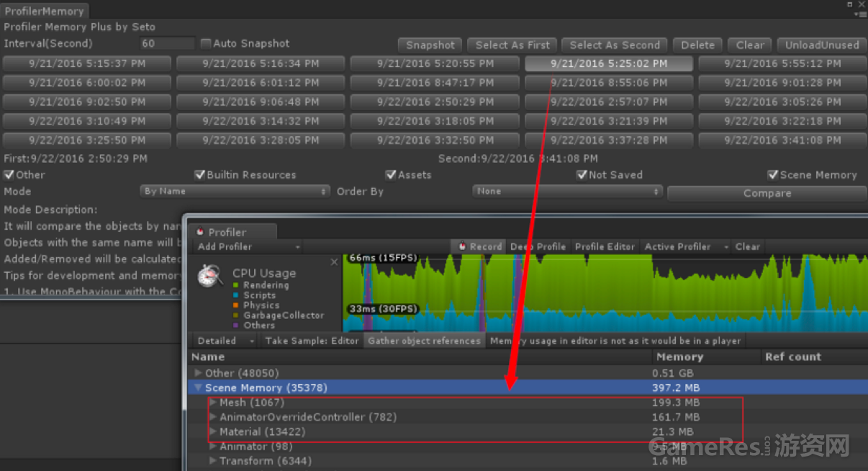Screen dimensions: 868x471
Task: Select snapshot 9/21/2016 5:25:02 PM
Action: point(609,63)
